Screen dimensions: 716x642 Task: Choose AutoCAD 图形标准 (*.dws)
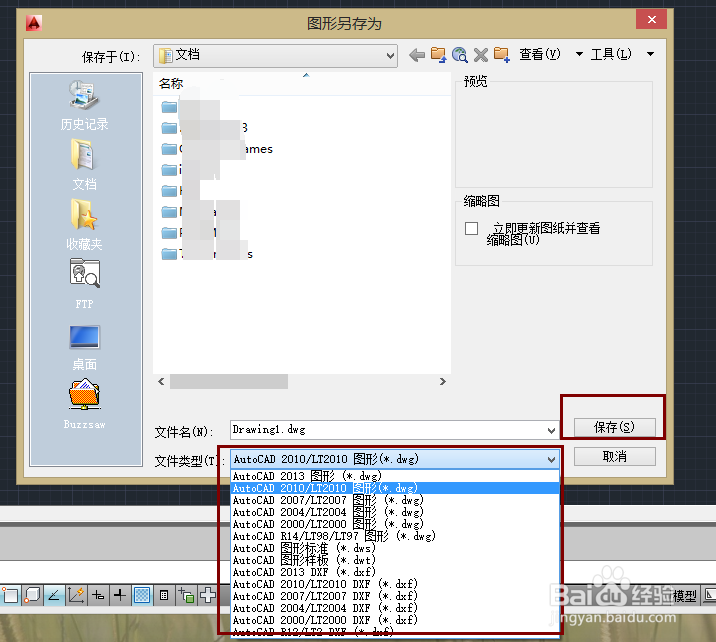[395, 548]
